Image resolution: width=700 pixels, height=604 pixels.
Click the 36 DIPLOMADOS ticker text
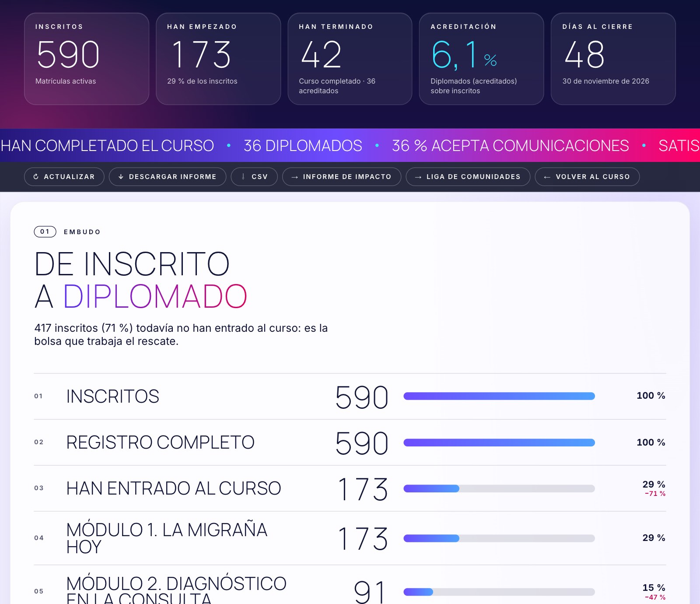click(x=303, y=146)
